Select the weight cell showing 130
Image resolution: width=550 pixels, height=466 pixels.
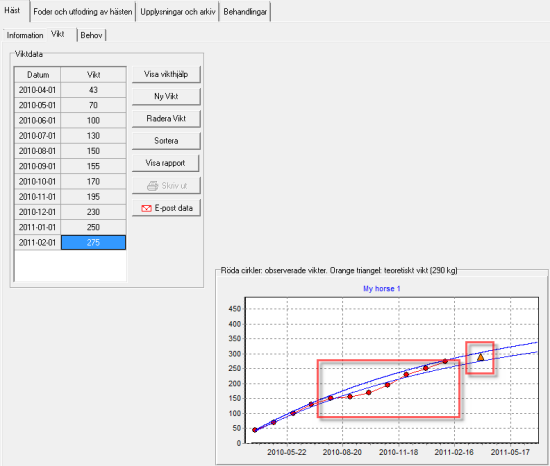click(93, 136)
